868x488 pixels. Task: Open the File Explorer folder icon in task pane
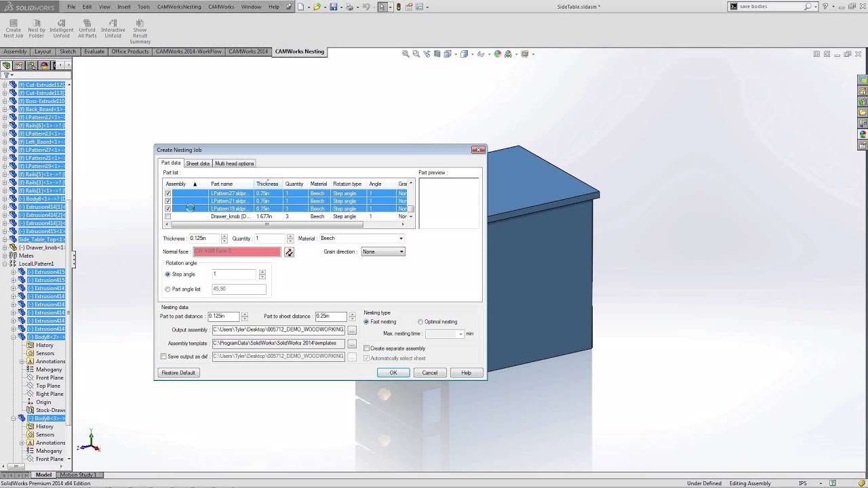tap(863, 113)
